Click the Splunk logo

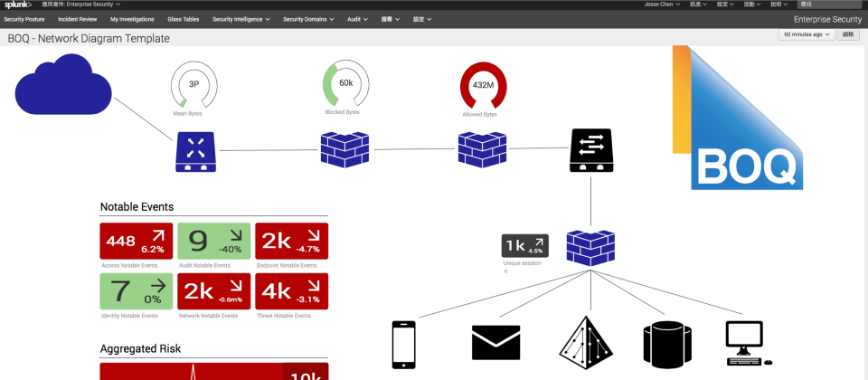point(18,5)
